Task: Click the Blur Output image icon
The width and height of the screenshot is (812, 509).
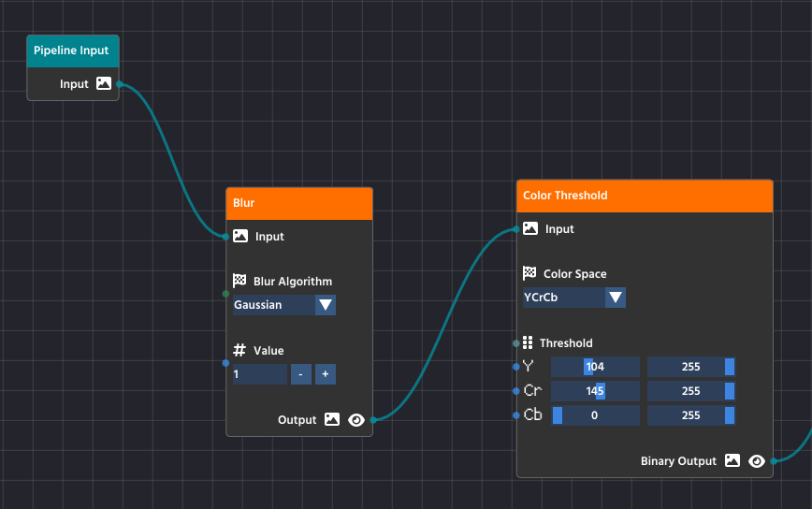Action: coord(332,419)
